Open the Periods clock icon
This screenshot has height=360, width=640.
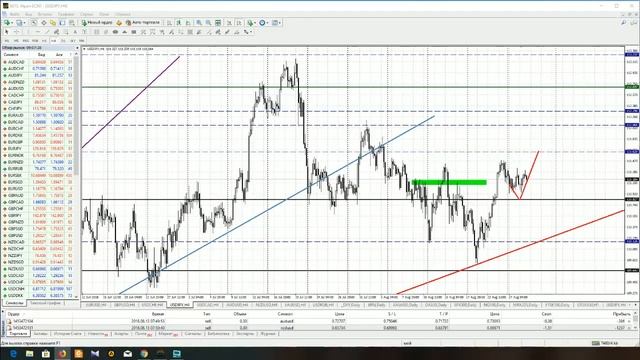(x=262, y=22)
